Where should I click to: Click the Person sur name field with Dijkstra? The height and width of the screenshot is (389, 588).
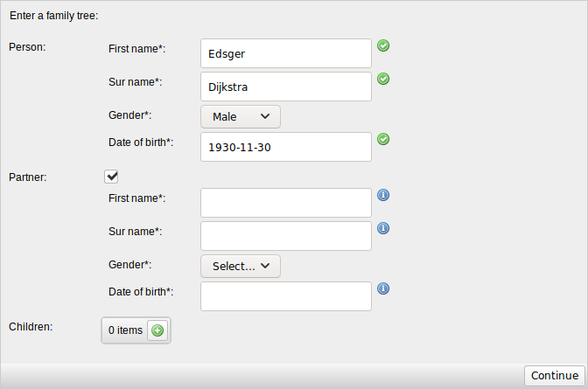tap(286, 87)
